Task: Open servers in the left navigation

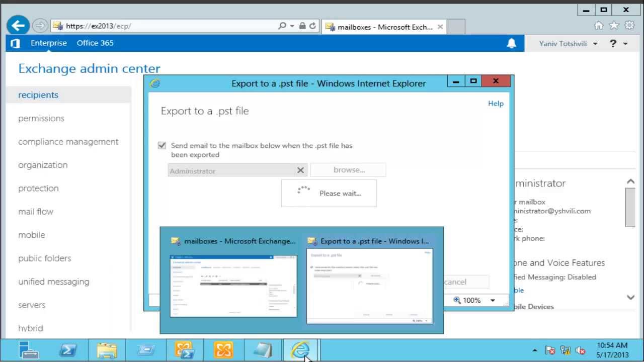Action: pos(32,305)
